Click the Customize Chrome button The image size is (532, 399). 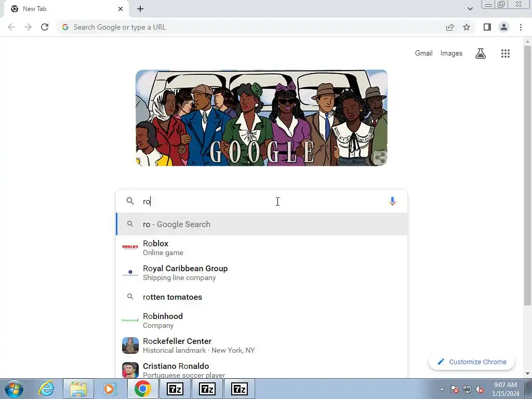(472, 362)
